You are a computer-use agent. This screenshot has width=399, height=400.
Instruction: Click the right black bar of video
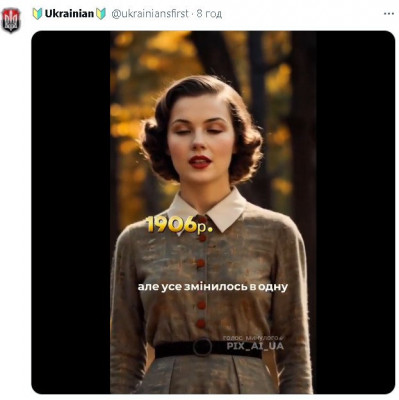coord(354,212)
